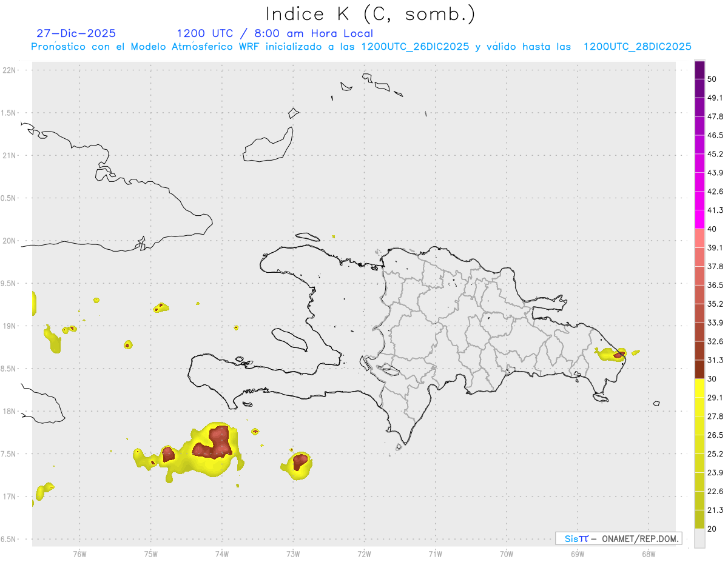Click the '69W' longitude label
Viewport: 728px width, 562px height.
click(x=577, y=554)
